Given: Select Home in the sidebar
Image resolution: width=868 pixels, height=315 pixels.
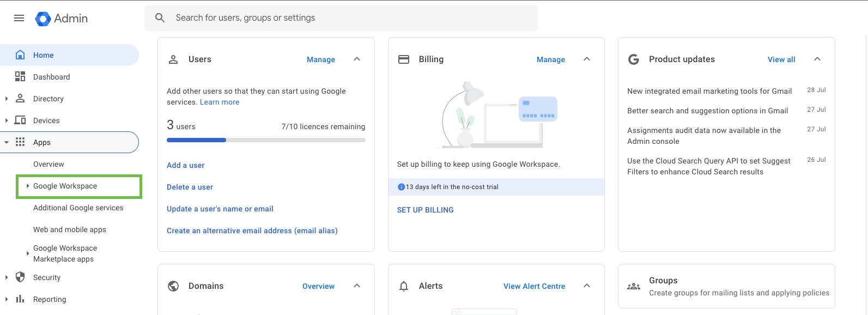Looking at the screenshot, I should pos(69,55).
